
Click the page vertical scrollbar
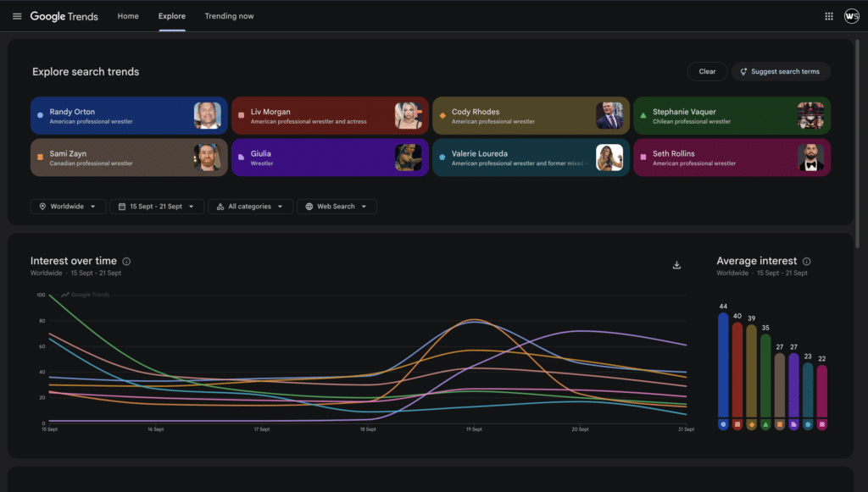coord(858,144)
